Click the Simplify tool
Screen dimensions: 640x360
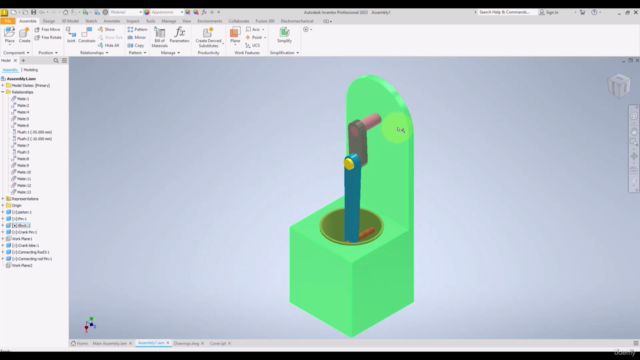(284, 35)
